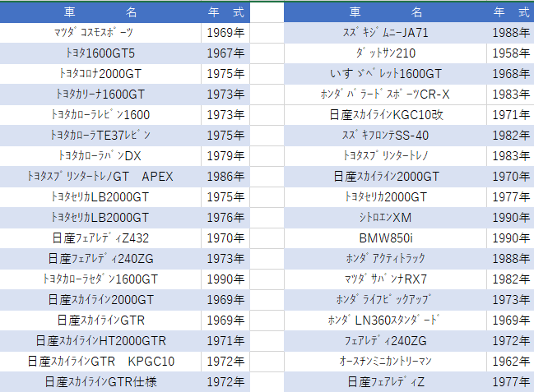Viewport: 534px width, 392px height.
Task: Click right table cell トヨタスプリンタートレノ
Action: [x=385, y=156]
